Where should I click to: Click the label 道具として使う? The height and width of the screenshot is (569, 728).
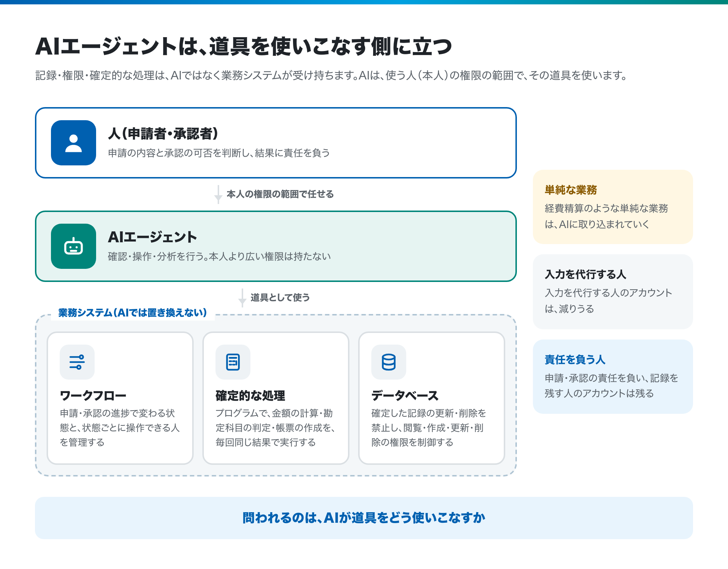tap(280, 298)
